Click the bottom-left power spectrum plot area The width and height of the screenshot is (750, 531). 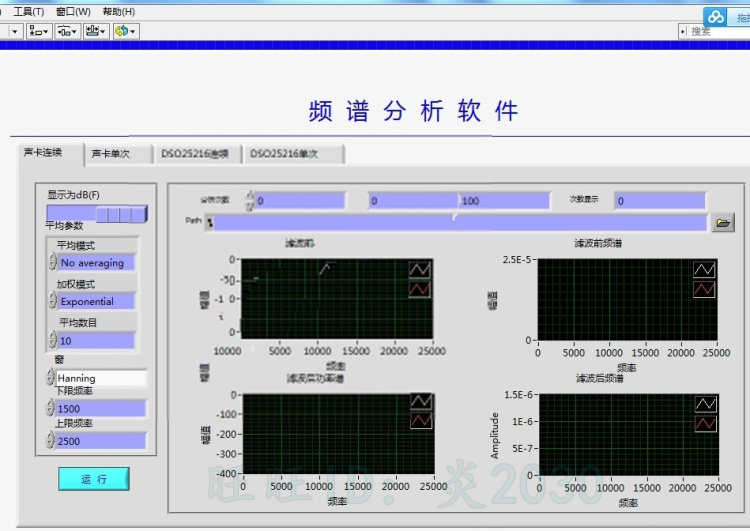(x=339, y=434)
